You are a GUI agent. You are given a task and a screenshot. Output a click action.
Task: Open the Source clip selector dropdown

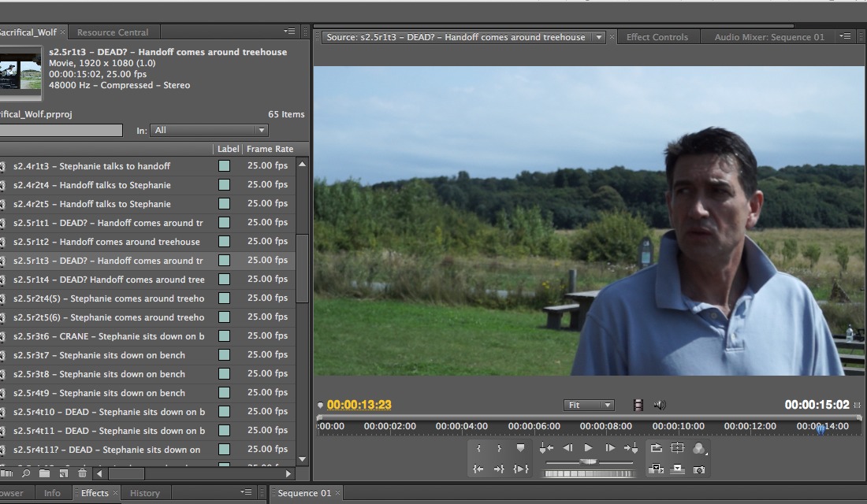600,37
